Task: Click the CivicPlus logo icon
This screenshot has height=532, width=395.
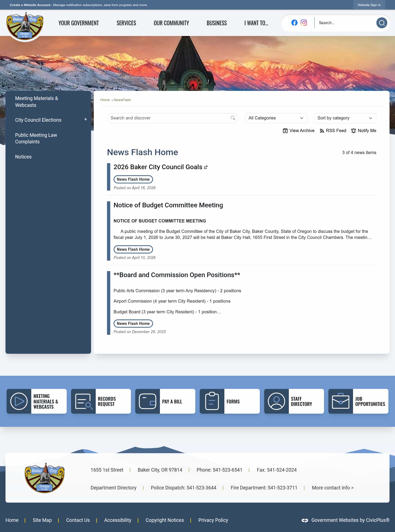Action: [305, 520]
